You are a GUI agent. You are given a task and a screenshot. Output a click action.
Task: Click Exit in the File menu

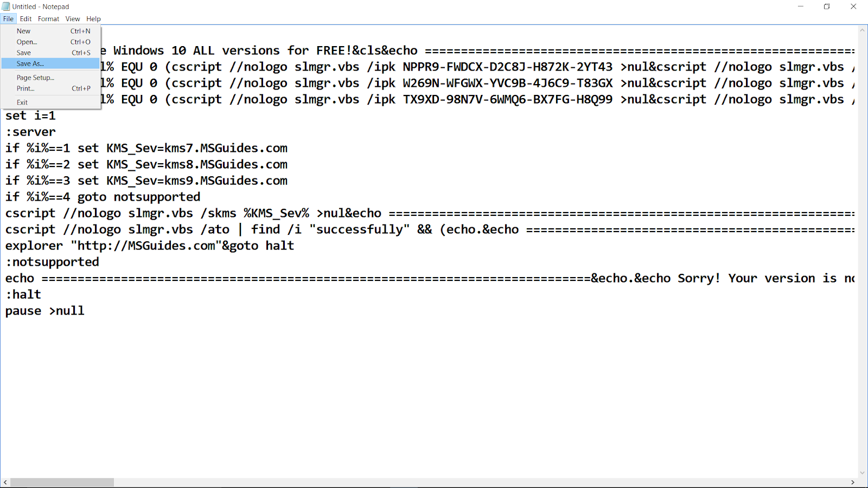click(x=22, y=102)
